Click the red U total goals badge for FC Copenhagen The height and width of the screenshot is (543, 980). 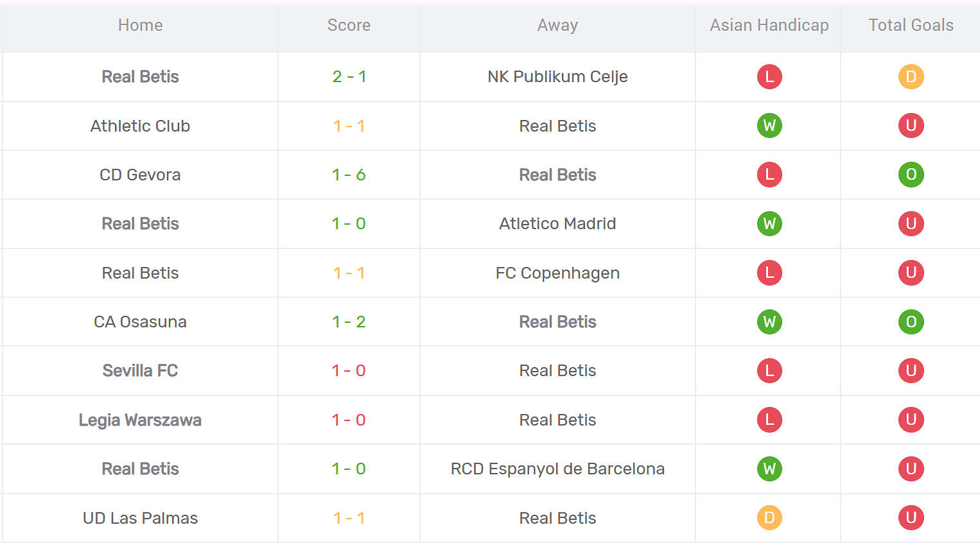[911, 273]
